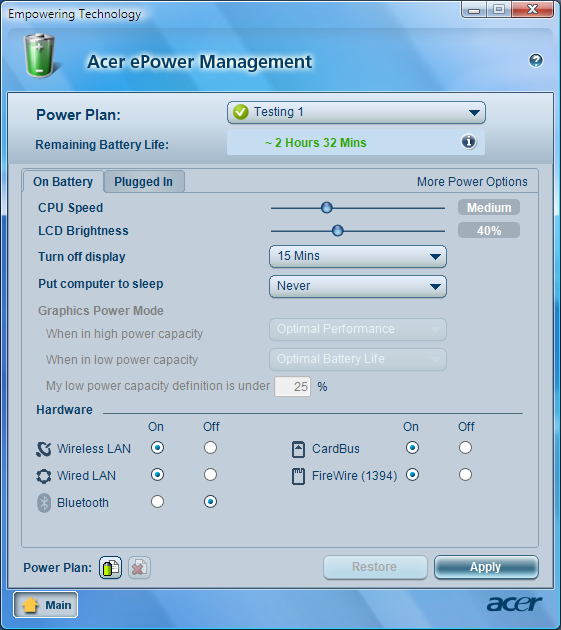561x630 pixels.
Task: Open the Put computer to sleep dropdown
Action: tap(358, 286)
